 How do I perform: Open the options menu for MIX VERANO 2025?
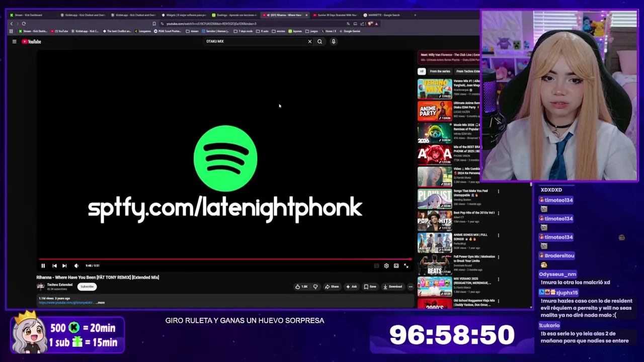pos(499,280)
